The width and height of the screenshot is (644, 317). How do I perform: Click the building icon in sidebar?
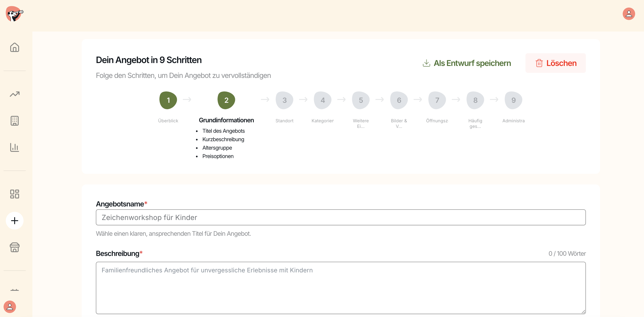tap(14, 121)
